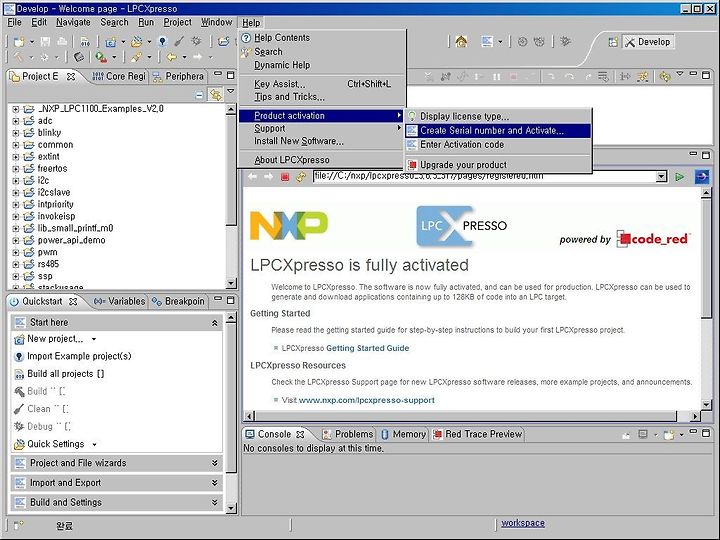
Task: Click the workspace link in status bar
Action: pyautogui.click(x=523, y=523)
